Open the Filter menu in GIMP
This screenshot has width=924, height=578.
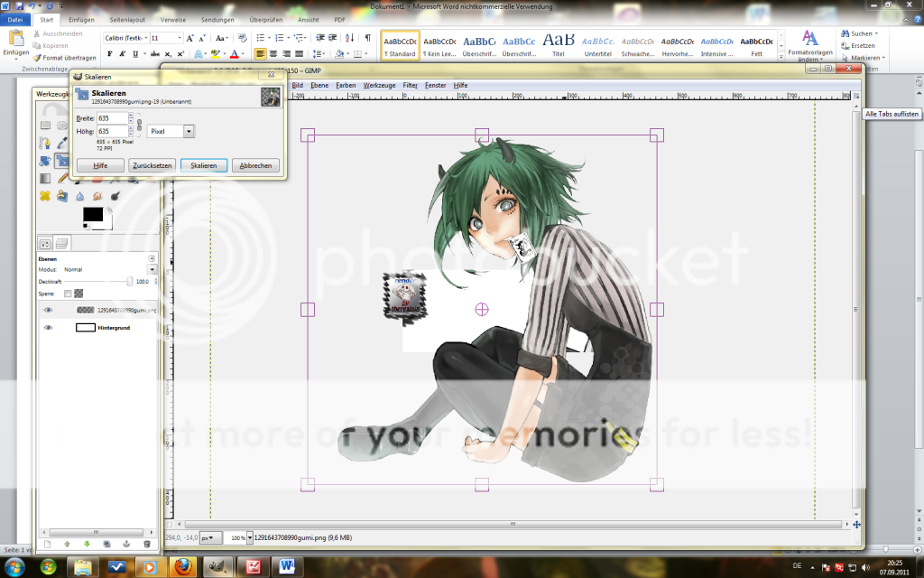[411, 86]
